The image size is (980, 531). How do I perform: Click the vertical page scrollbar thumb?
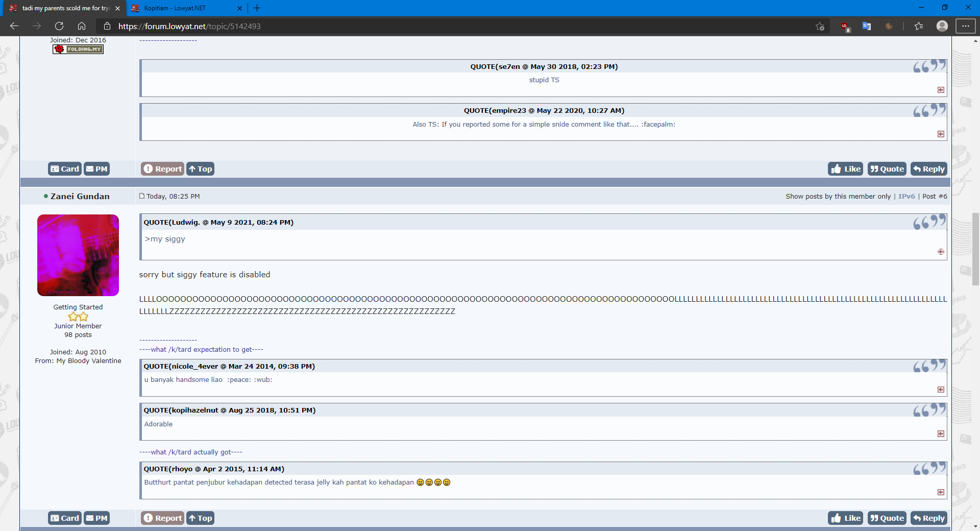pos(975,249)
